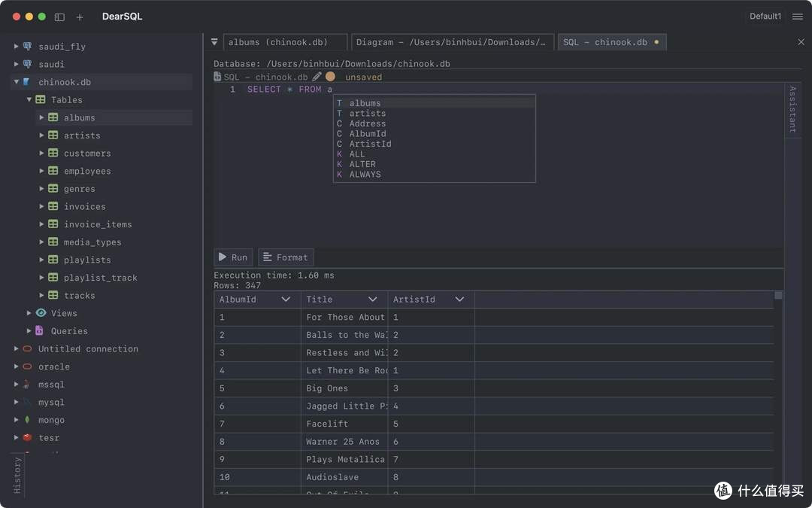Image resolution: width=812 pixels, height=508 pixels.
Task: Switch to the Diagram tab
Action: [x=453, y=42]
